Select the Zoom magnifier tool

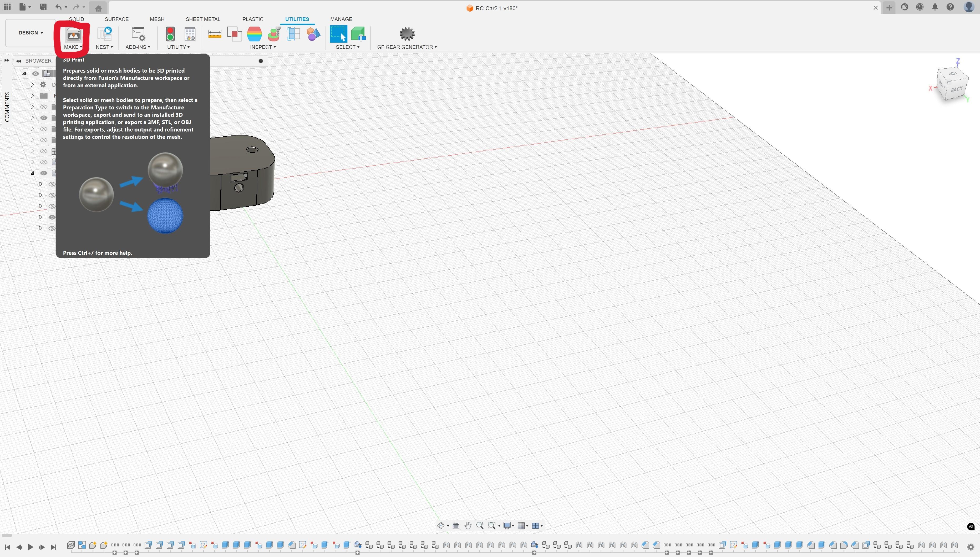(480, 526)
